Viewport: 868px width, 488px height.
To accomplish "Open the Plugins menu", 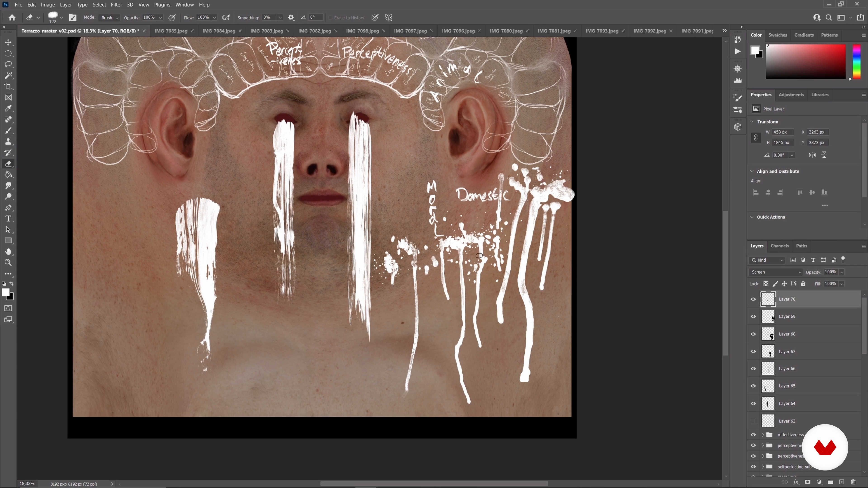I will click(x=162, y=5).
